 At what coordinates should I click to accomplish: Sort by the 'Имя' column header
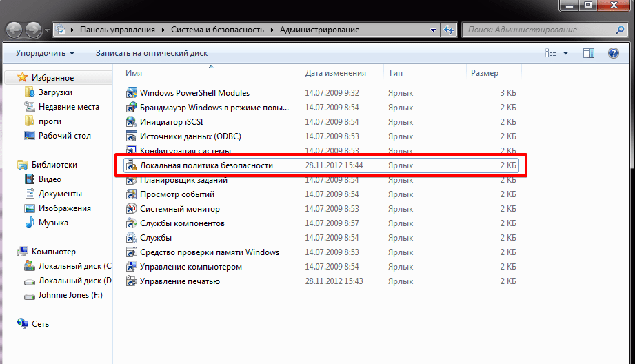tap(134, 73)
